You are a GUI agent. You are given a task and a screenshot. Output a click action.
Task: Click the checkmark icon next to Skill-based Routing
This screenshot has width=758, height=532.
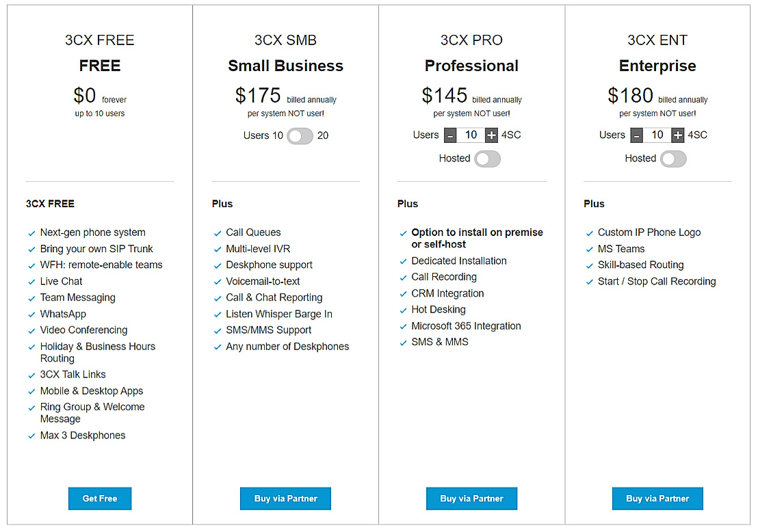(590, 265)
